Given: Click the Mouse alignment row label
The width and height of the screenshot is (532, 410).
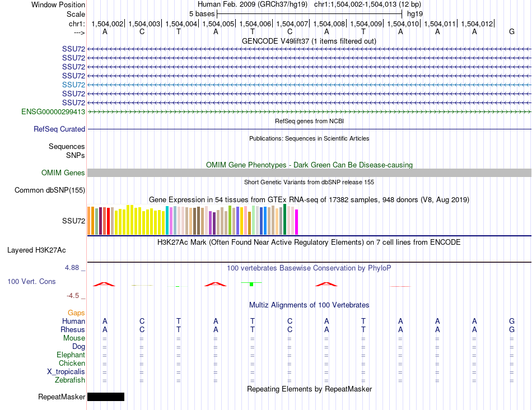Looking at the screenshot, I should [x=74, y=338].
